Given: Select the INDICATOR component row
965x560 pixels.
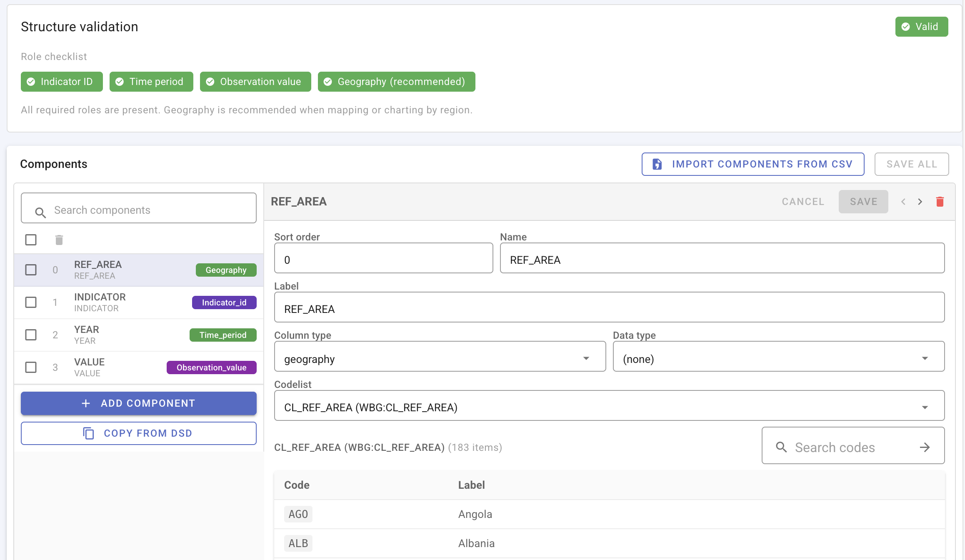Looking at the screenshot, I should [x=139, y=302].
